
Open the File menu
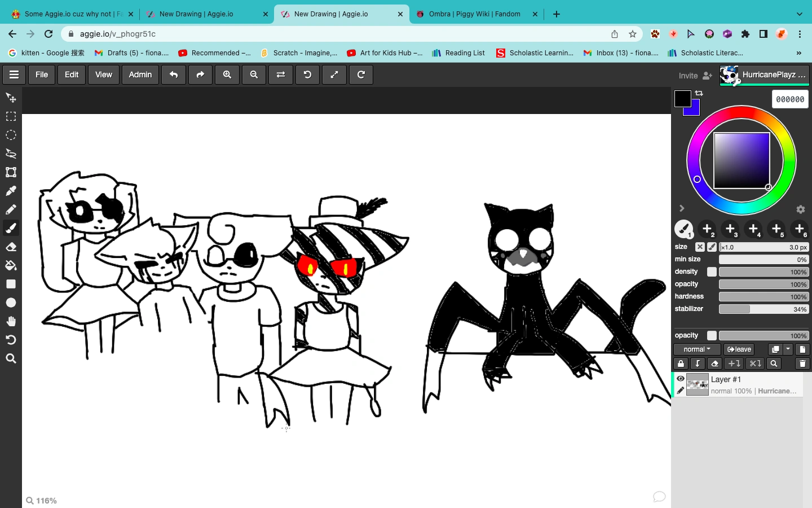(41, 75)
